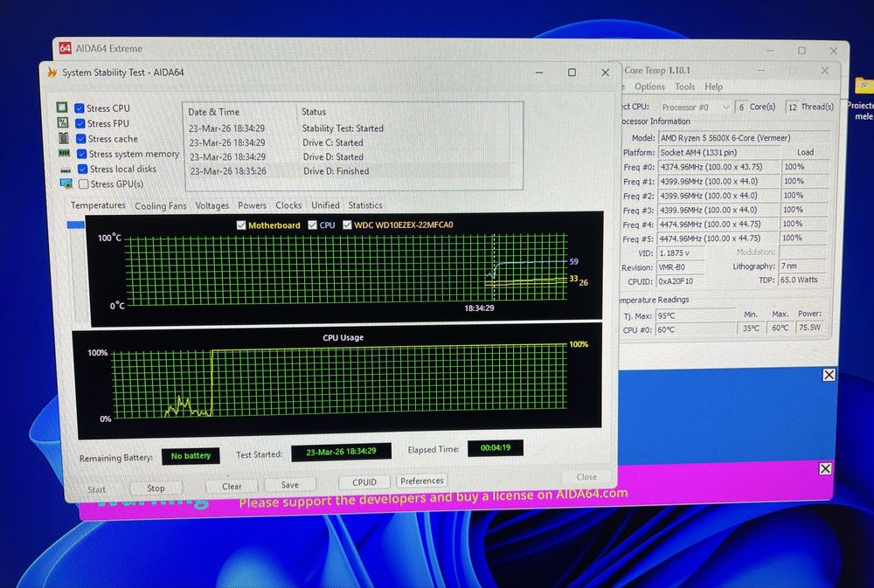Click the greyed Start button
The height and width of the screenshot is (588, 874).
[x=96, y=489]
